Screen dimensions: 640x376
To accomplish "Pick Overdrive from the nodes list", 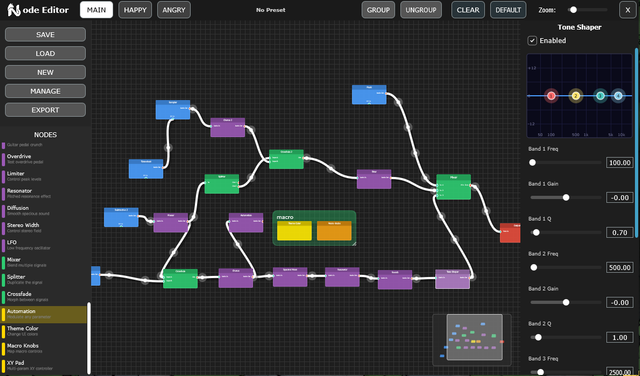I will tap(44, 159).
